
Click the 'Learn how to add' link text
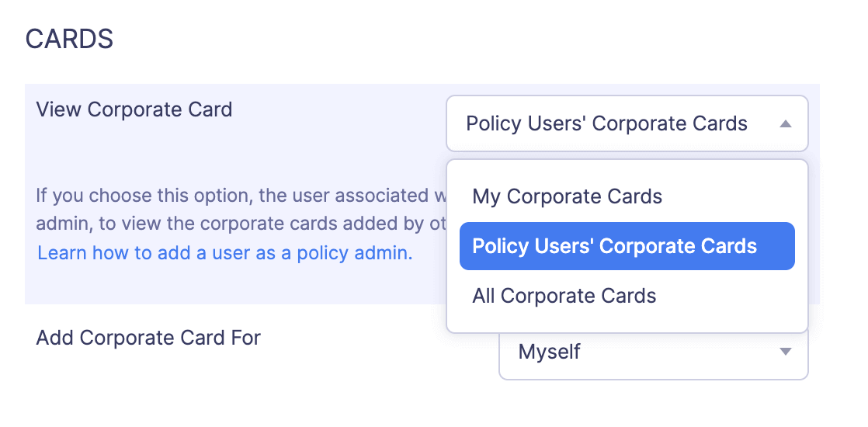[116, 253]
